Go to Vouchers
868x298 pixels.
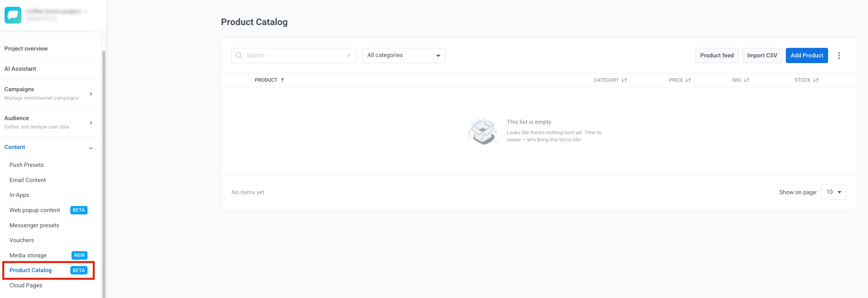point(22,240)
